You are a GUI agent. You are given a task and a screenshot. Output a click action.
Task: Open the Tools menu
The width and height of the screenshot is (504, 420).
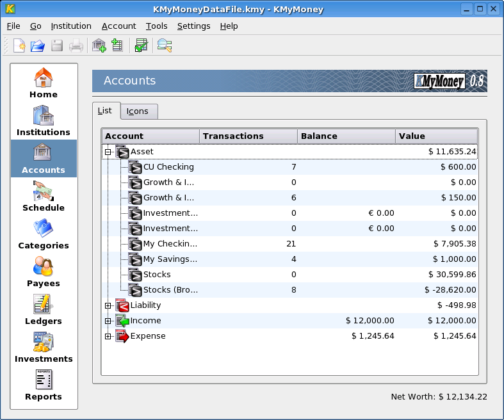point(156,26)
